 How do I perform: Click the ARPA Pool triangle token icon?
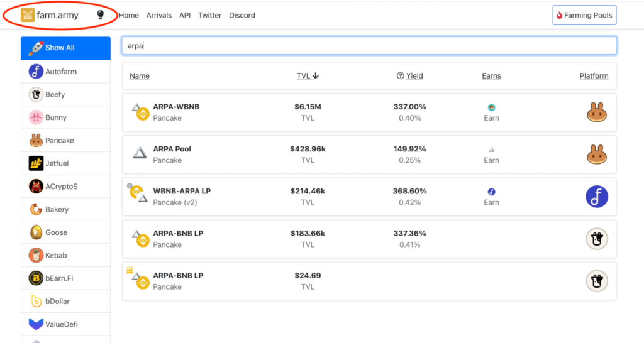click(140, 153)
